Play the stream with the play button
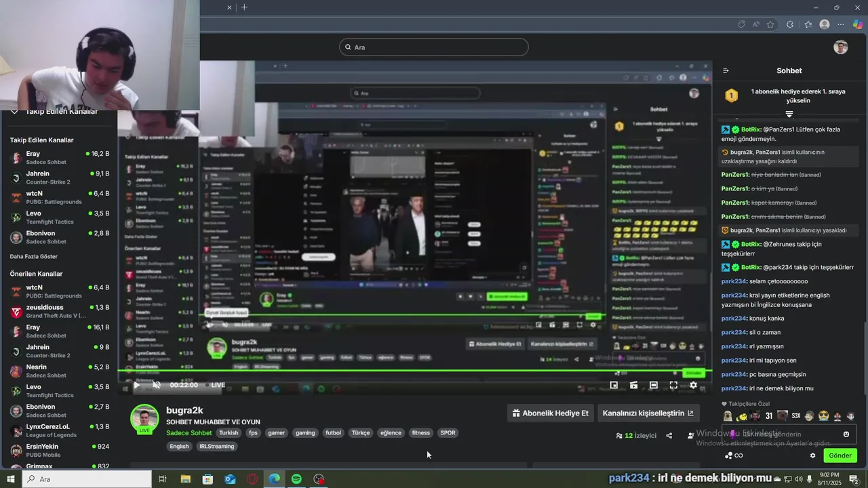Image resolution: width=868 pixels, height=488 pixels. [x=137, y=385]
